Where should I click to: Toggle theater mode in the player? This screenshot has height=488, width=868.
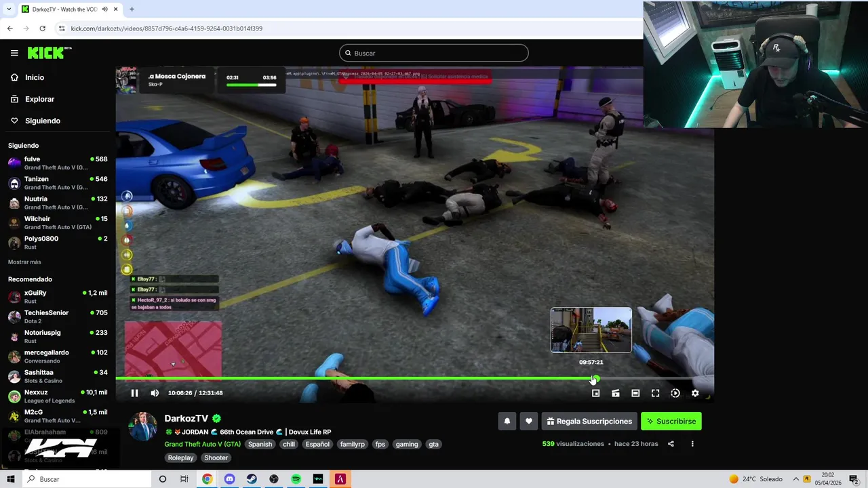[635, 393]
